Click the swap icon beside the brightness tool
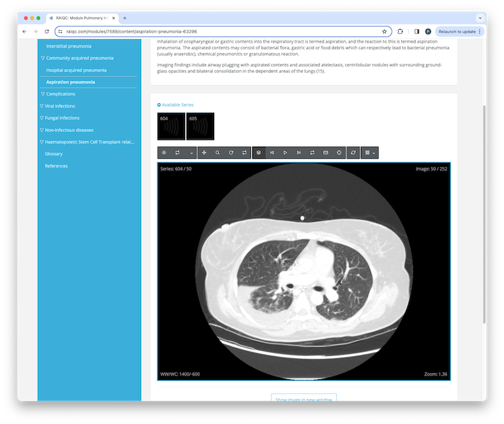 coord(177,152)
